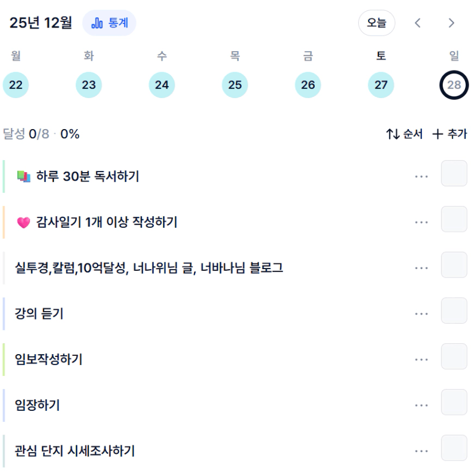The image size is (476, 474).
Task: Open the 통계 statistics chart icon
Action: pos(98,24)
